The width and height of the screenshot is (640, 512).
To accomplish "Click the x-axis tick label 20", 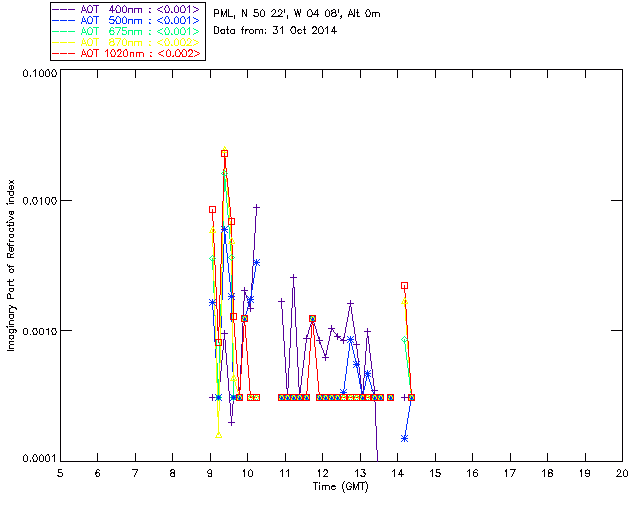I will [x=622, y=473].
